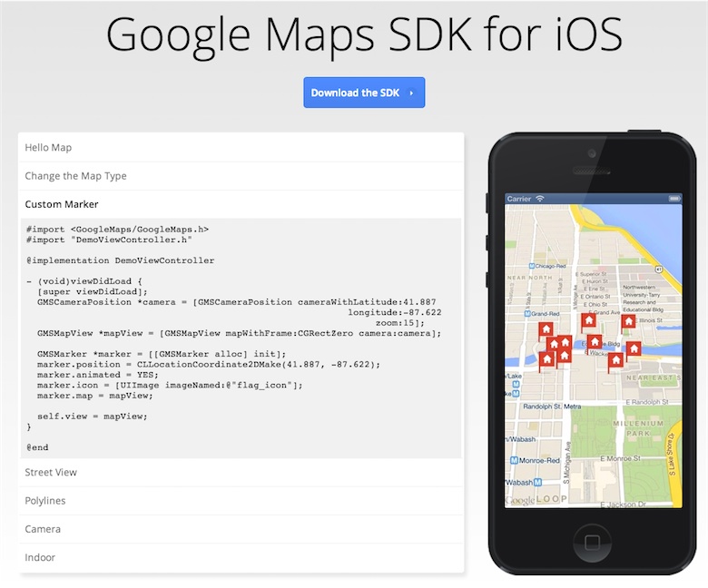
Task: Click the S Michigan Ave street label
Action: [567, 463]
